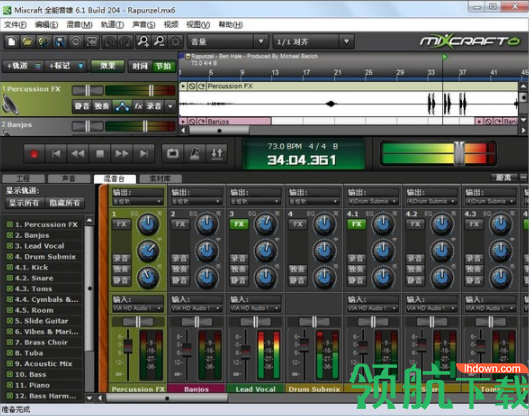Open the 混音(M) menu

pyautogui.click(x=79, y=25)
